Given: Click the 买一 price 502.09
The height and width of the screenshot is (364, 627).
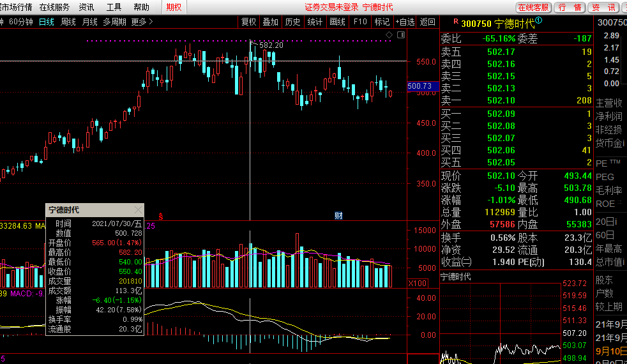Looking at the screenshot, I should tap(501, 114).
